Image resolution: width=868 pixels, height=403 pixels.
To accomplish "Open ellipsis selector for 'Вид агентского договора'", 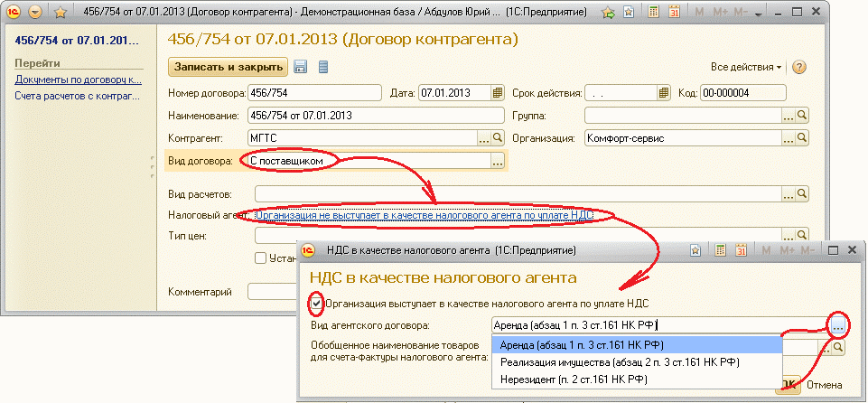I will 837,326.
